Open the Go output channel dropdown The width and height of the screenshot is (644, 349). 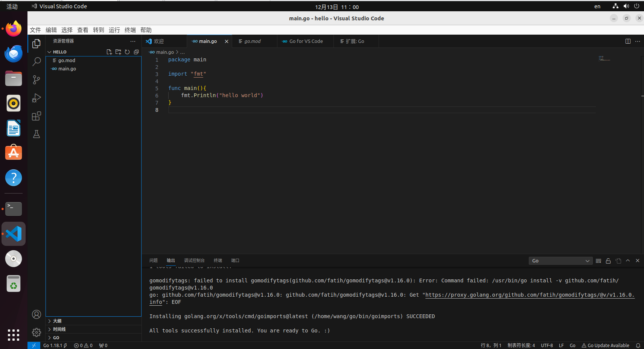tap(560, 261)
